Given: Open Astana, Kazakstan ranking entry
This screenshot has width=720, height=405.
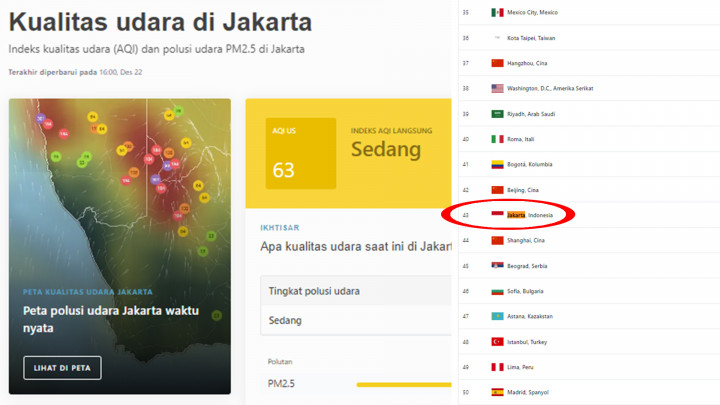Looking at the screenshot, I should click(x=530, y=316).
